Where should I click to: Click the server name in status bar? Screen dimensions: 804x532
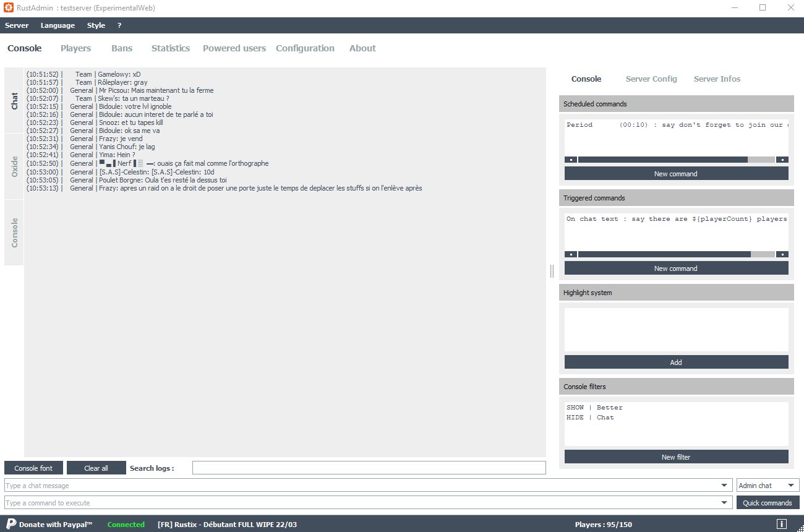(x=227, y=525)
